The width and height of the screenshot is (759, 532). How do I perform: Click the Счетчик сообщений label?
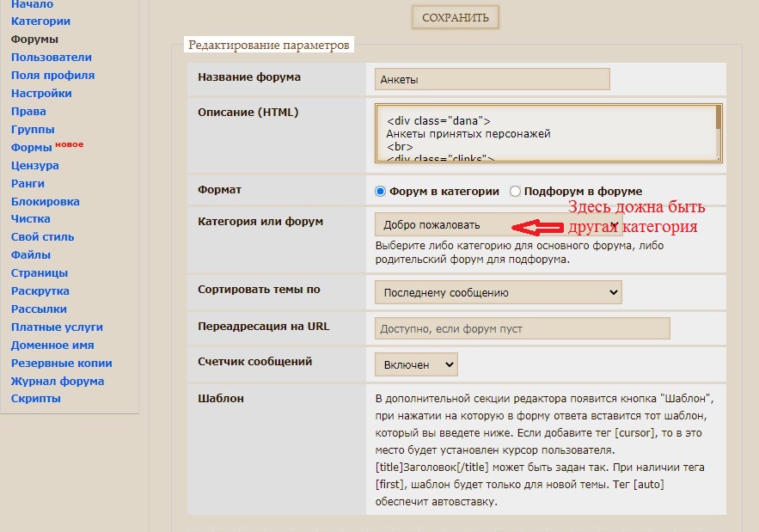click(254, 362)
